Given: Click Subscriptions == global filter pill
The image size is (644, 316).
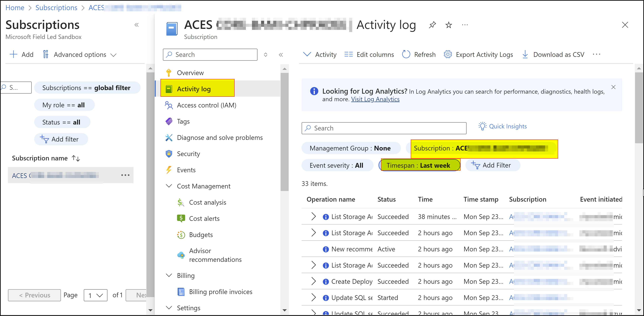Looking at the screenshot, I should click(87, 88).
